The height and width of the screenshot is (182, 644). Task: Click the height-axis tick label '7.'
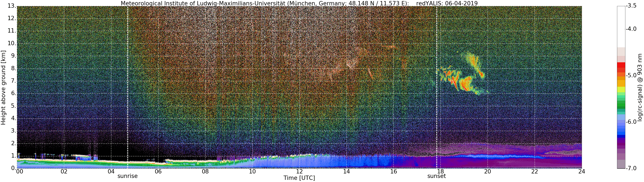tap(14, 81)
